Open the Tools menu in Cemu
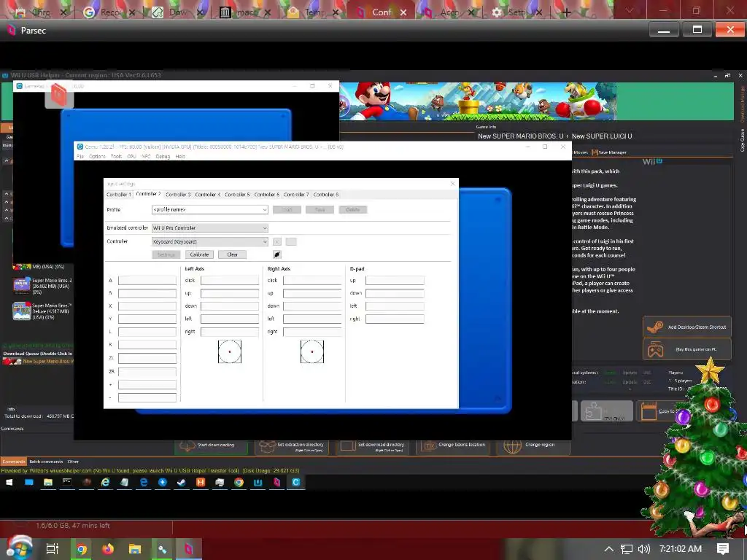This screenshot has height=560, width=747. point(116,156)
